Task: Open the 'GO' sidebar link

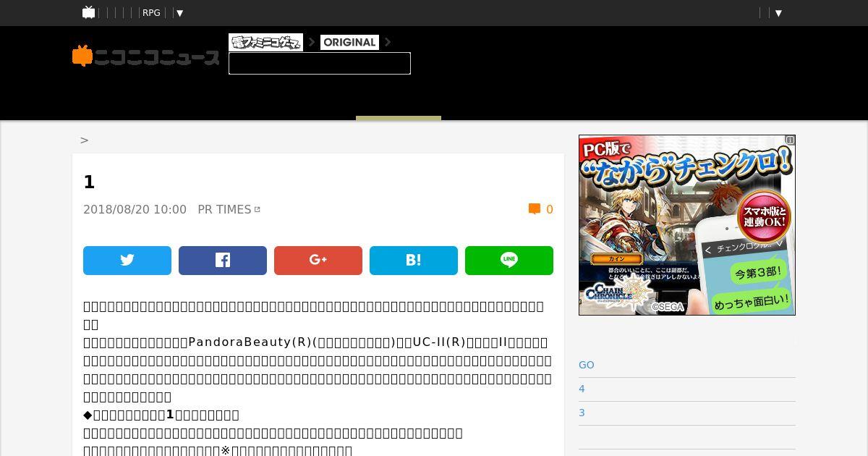Action: [x=587, y=365]
